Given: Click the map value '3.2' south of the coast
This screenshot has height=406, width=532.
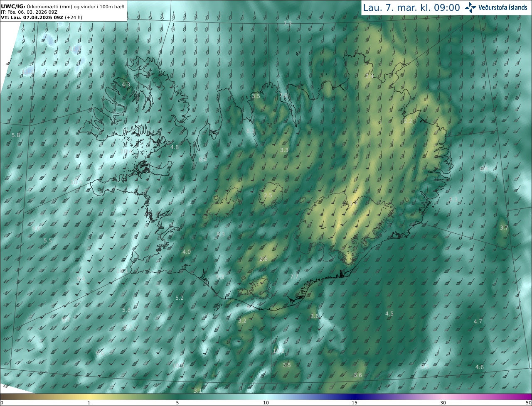Looking at the screenshot, I should click(242, 320).
